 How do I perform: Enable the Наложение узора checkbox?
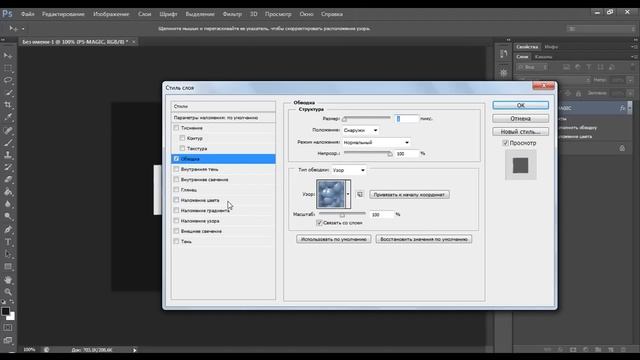point(176,221)
